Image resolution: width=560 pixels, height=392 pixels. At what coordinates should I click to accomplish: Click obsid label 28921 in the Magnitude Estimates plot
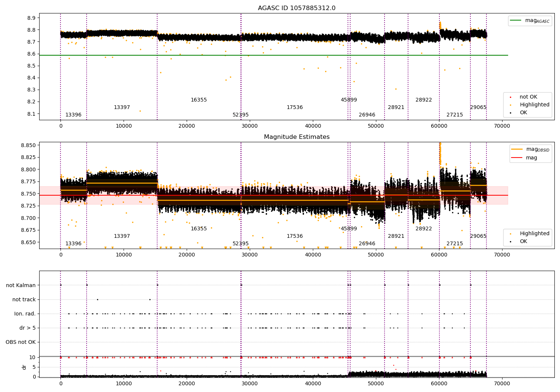tap(396, 236)
